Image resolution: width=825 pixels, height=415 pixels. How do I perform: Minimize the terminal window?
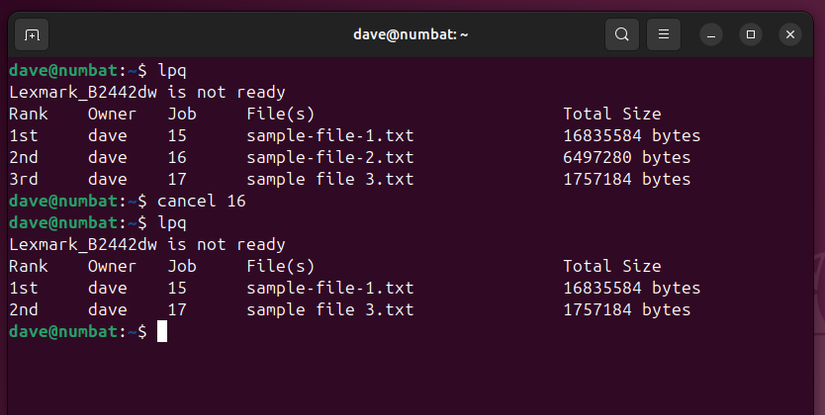click(x=711, y=35)
